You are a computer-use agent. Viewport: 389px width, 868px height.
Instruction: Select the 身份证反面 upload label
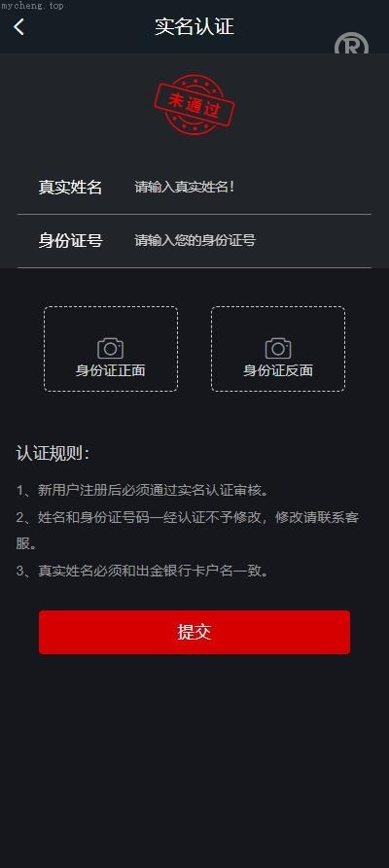point(278,370)
